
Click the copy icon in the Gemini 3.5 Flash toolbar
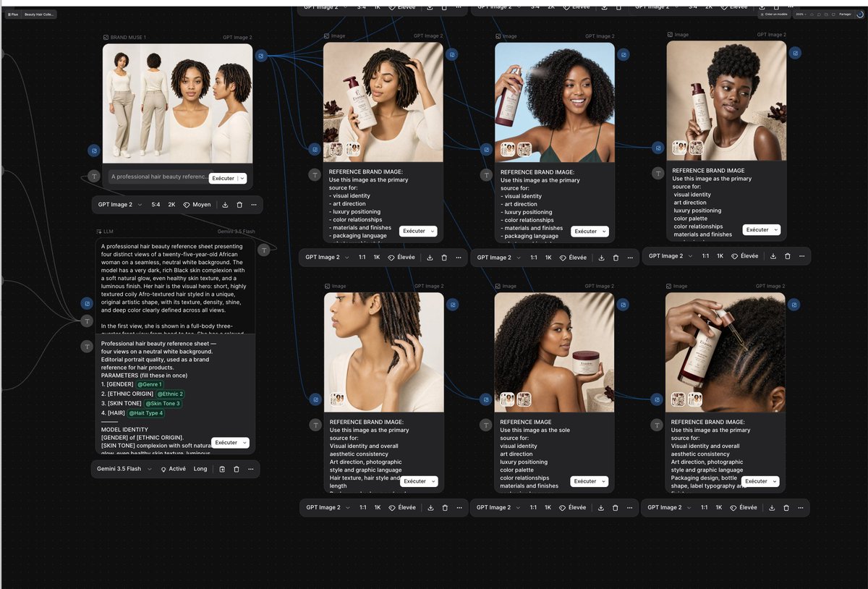point(222,469)
